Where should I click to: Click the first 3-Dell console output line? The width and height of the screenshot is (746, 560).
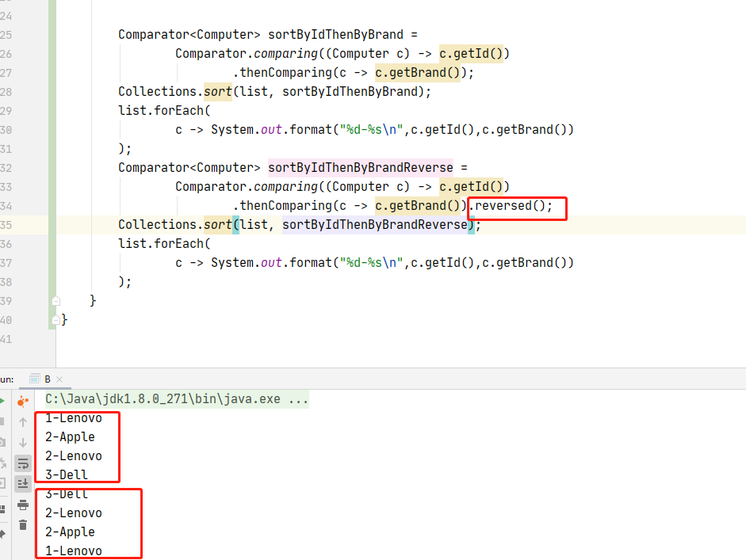point(67,475)
